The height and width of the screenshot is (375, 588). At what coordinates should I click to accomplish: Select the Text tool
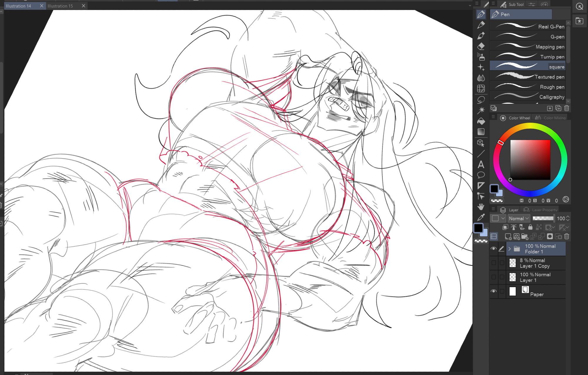click(x=481, y=164)
